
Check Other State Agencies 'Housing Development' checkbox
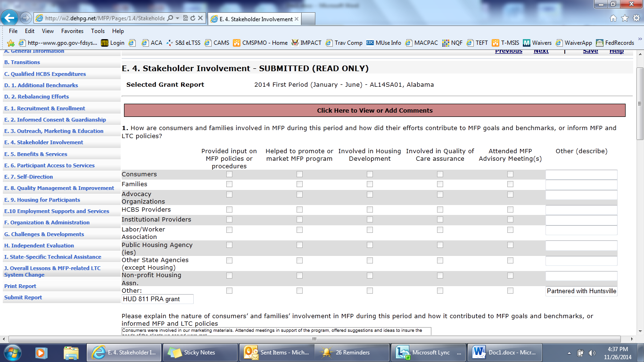(x=370, y=260)
